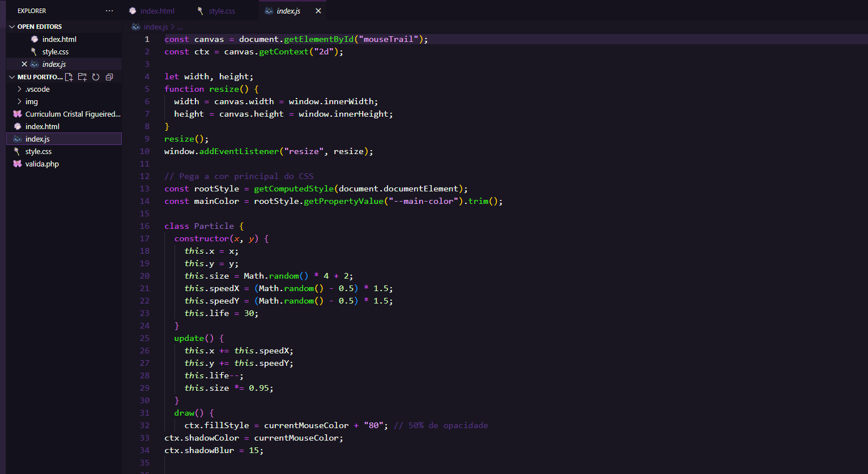Image resolution: width=868 pixels, height=474 pixels.
Task: Click the index.js breadcrumb above the code
Action: 155,27
